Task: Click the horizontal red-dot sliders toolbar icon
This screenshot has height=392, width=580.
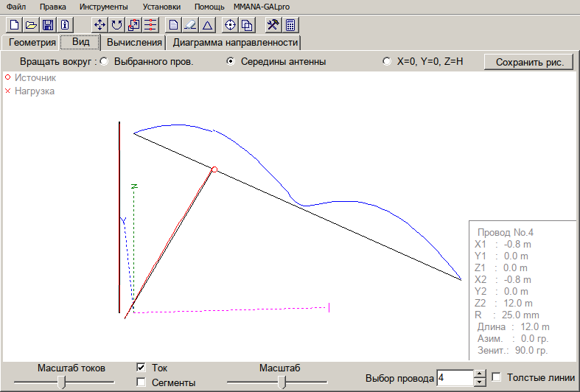Action: tap(150, 25)
